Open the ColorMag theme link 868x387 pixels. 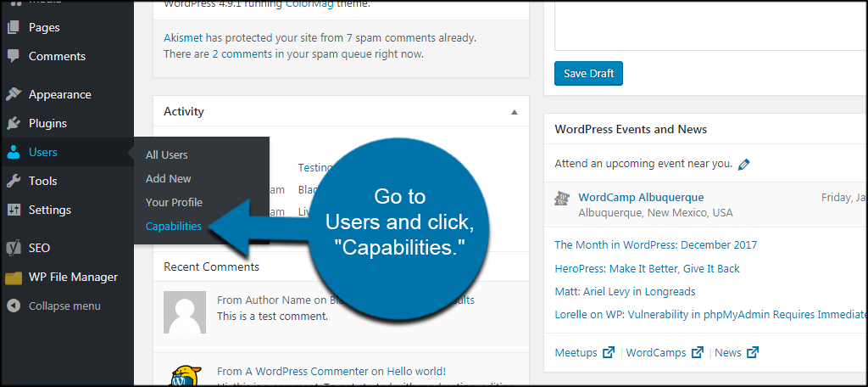click(307, 4)
